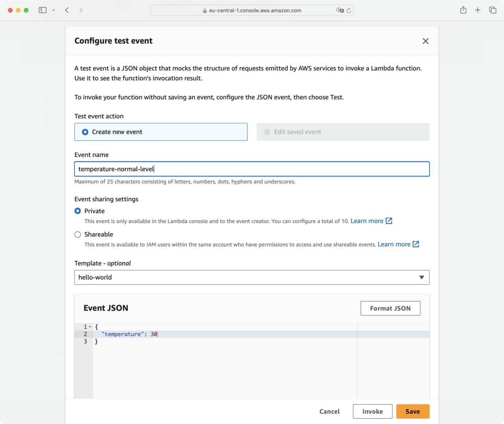Go back using the browser back arrow
The image size is (504, 424).
[x=67, y=10]
